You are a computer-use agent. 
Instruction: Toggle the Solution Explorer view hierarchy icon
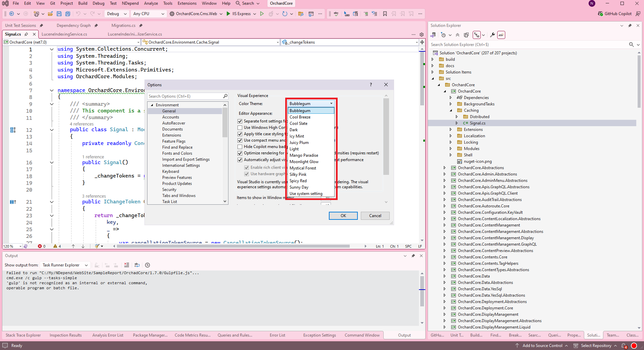tap(476, 35)
